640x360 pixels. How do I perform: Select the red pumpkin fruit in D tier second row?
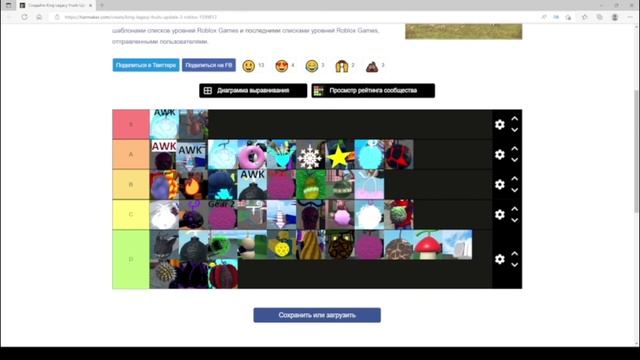click(223, 274)
